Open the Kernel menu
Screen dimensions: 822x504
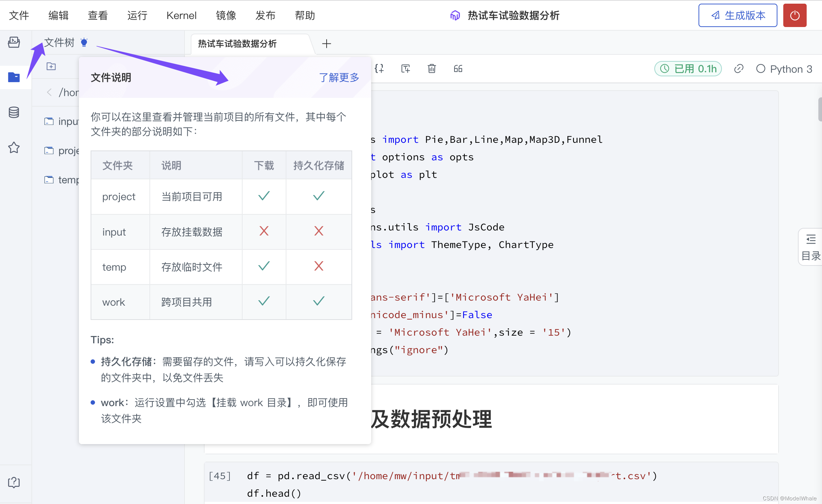[x=181, y=15]
